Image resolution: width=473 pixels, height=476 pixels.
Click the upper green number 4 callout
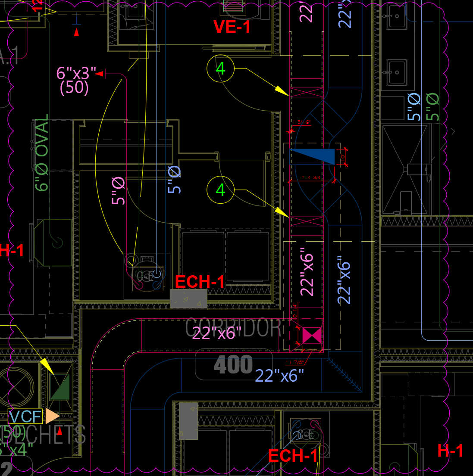[220, 68]
